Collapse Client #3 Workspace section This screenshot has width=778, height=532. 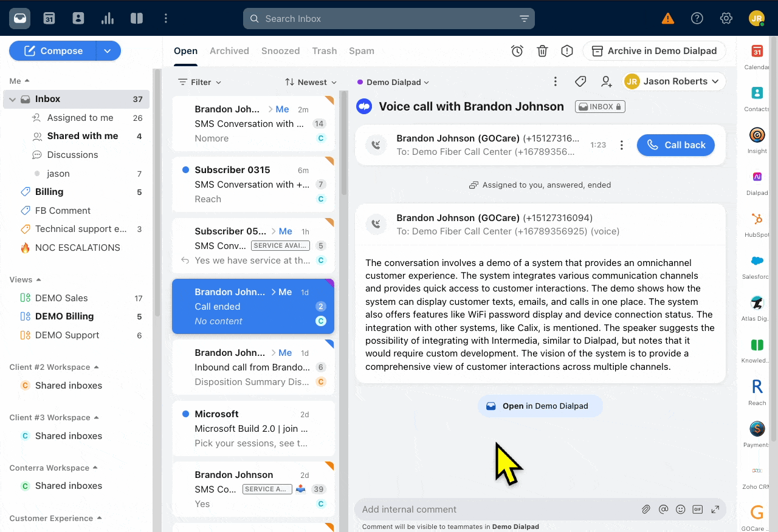[54, 418]
